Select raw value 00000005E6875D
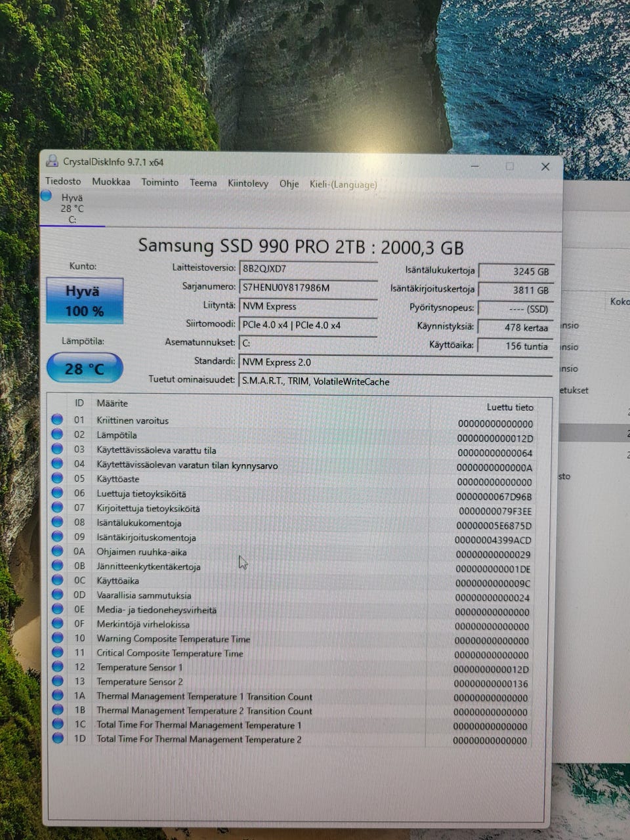 click(493, 526)
